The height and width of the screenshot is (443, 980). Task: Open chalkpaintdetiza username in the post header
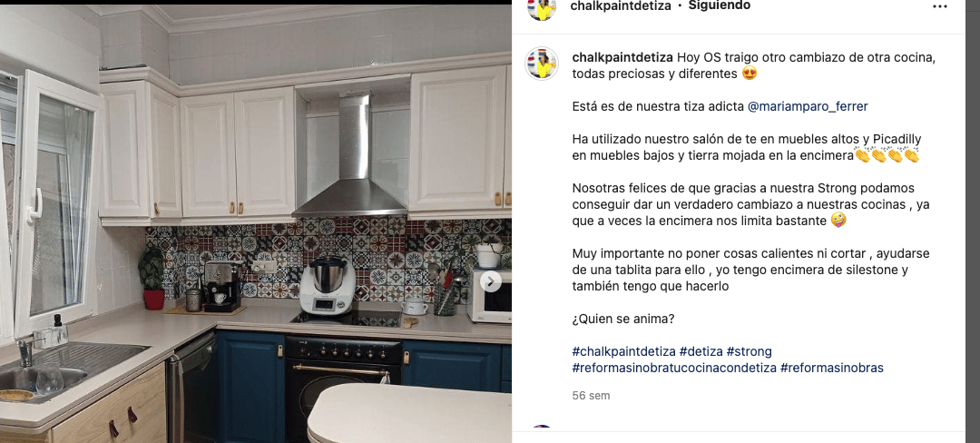point(622,5)
